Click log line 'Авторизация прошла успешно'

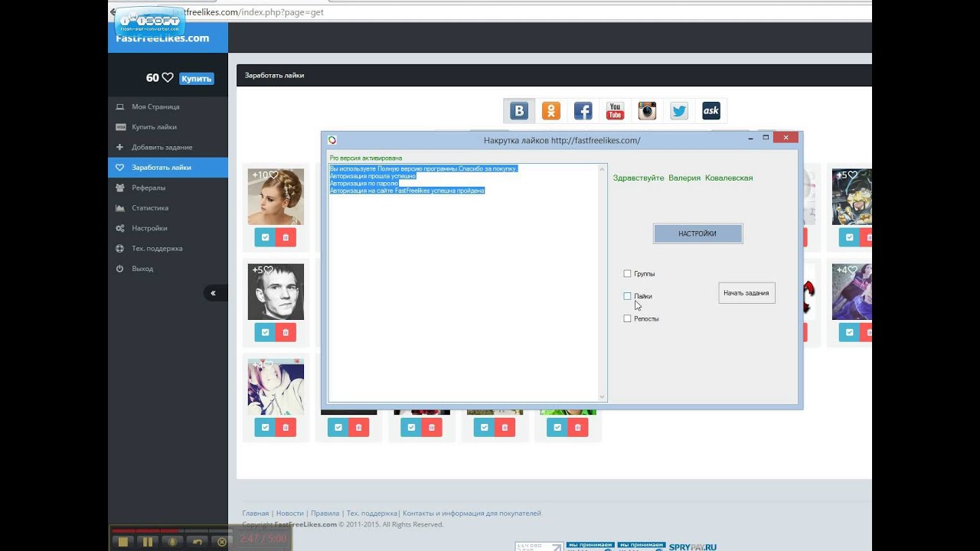point(373,176)
